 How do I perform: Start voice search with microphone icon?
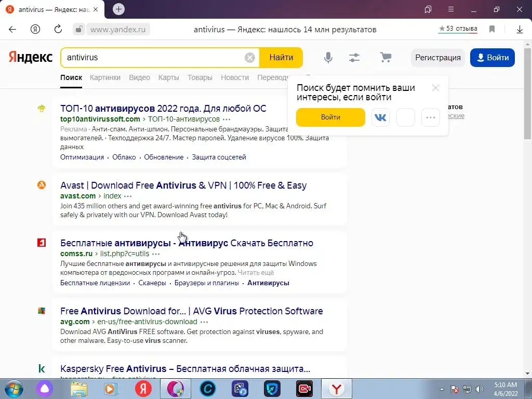pos(328,57)
